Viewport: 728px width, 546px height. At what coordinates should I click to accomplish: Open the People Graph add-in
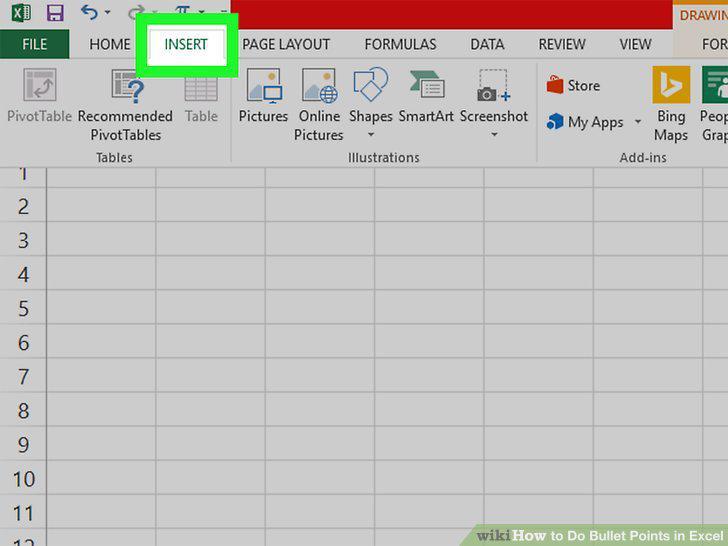714,104
